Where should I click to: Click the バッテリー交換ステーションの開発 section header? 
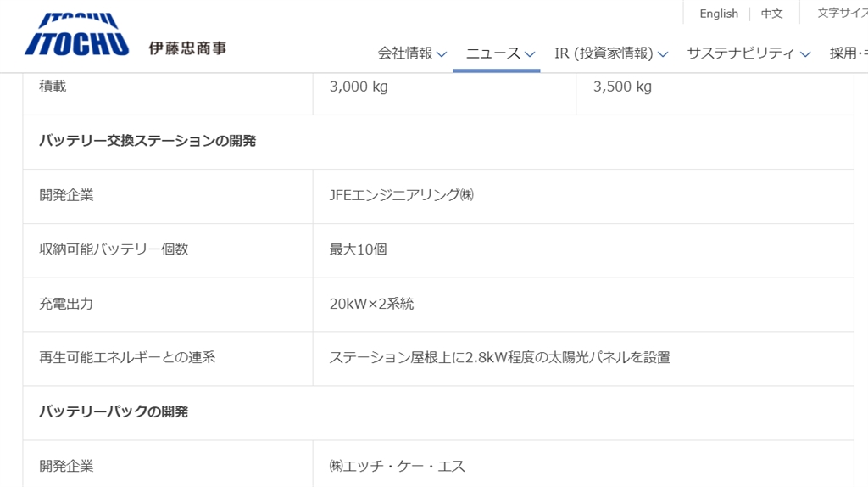pyautogui.click(x=147, y=141)
